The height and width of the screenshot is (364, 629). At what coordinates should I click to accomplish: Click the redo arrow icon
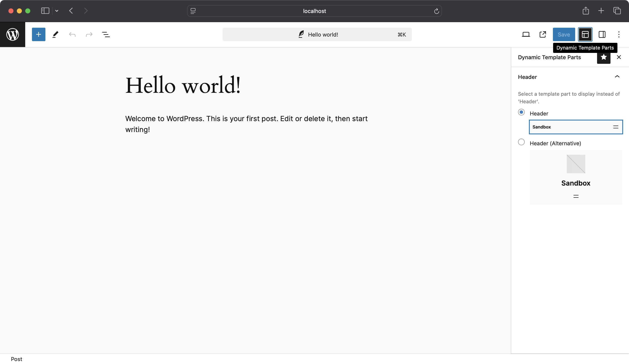(x=89, y=34)
